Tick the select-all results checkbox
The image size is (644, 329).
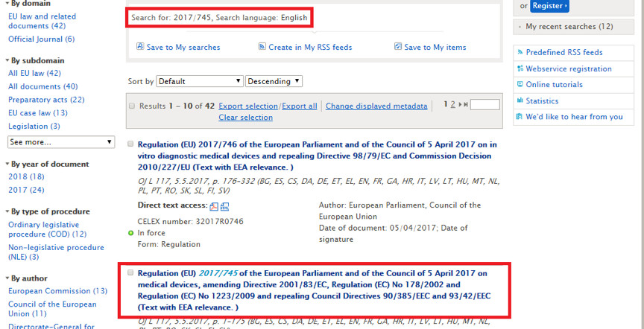coord(132,106)
